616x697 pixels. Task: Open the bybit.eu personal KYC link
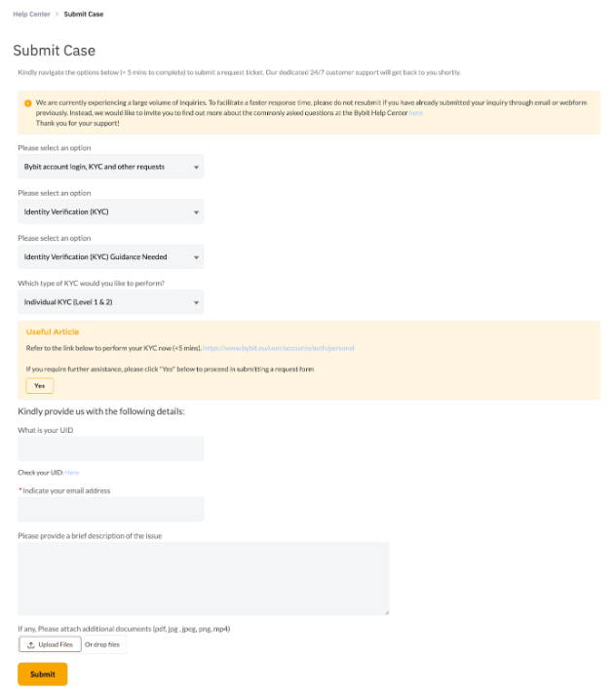point(279,348)
